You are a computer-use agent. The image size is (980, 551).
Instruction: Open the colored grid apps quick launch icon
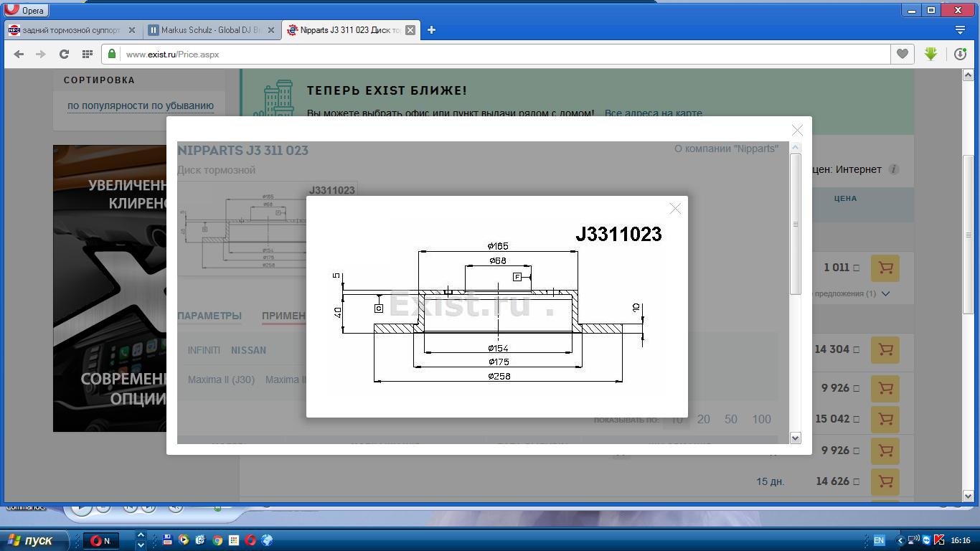click(233, 540)
